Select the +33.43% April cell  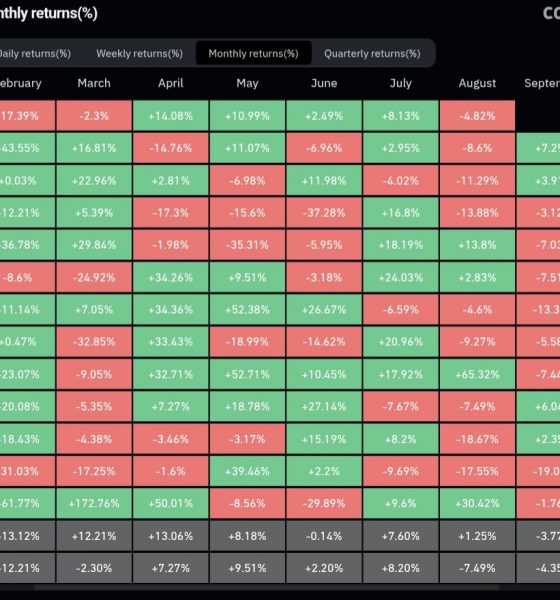click(x=171, y=342)
